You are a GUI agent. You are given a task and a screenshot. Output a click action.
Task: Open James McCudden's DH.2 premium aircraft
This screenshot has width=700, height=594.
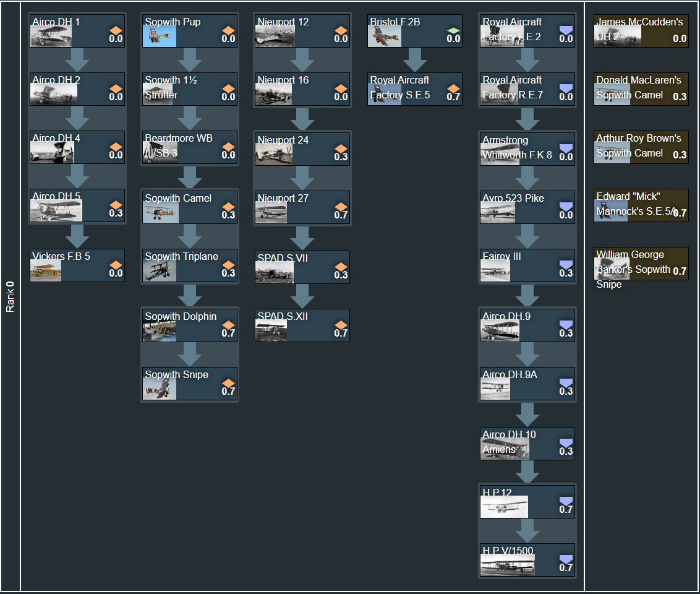[641, 31]
